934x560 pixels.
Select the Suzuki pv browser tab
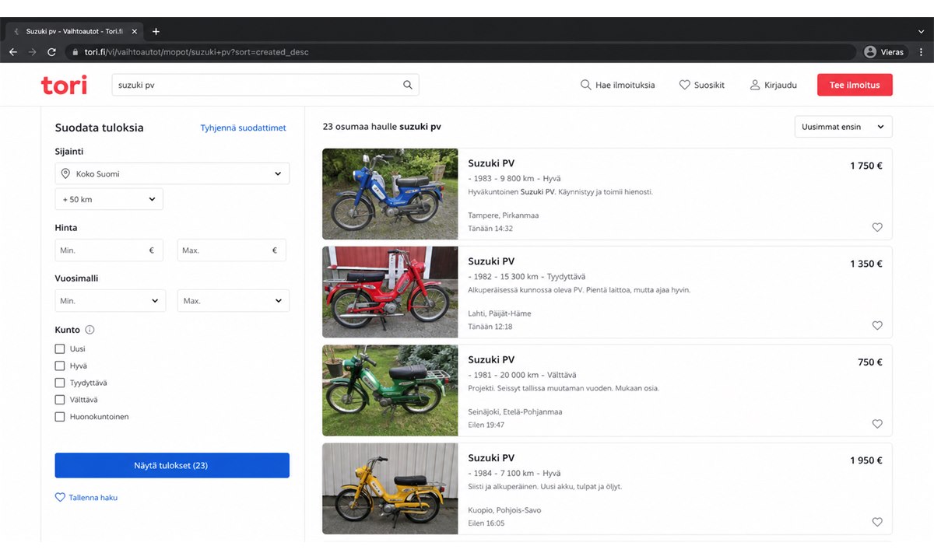(74, 31)
